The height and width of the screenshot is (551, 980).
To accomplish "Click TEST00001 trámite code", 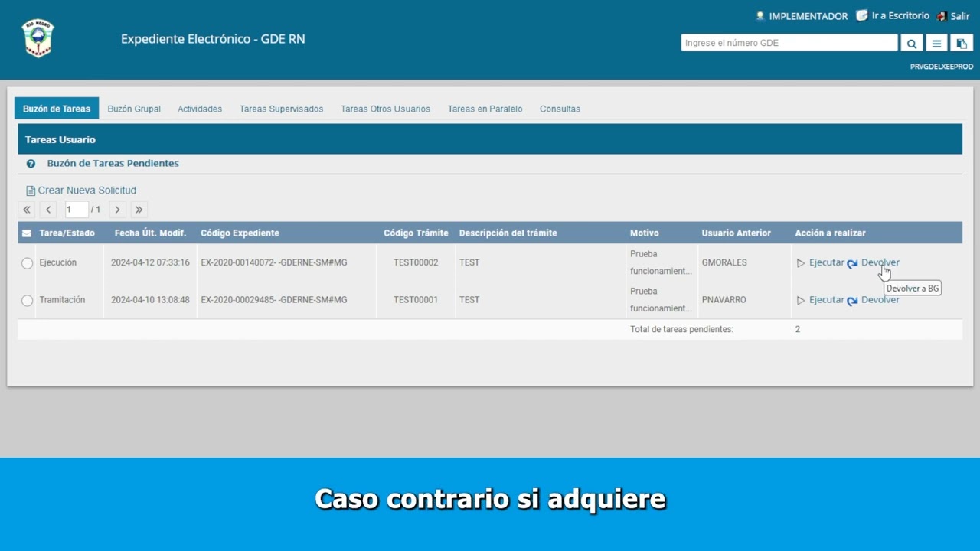I will point(416,300).
